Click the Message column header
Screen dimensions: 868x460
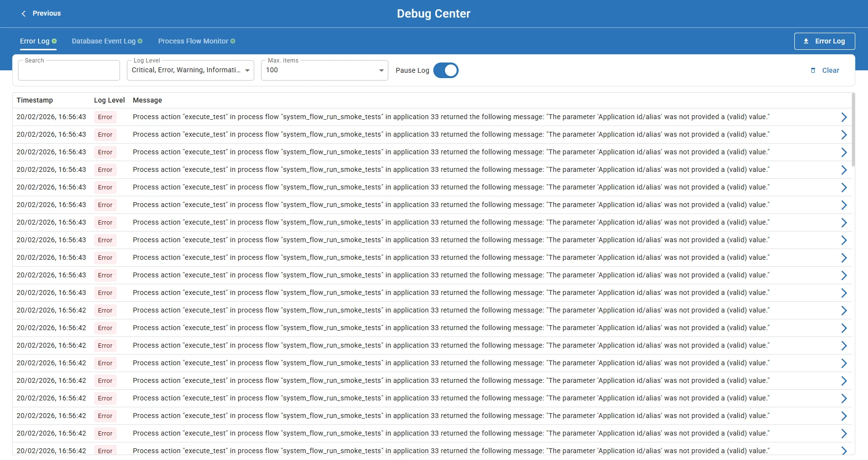(x=147, y=100)
